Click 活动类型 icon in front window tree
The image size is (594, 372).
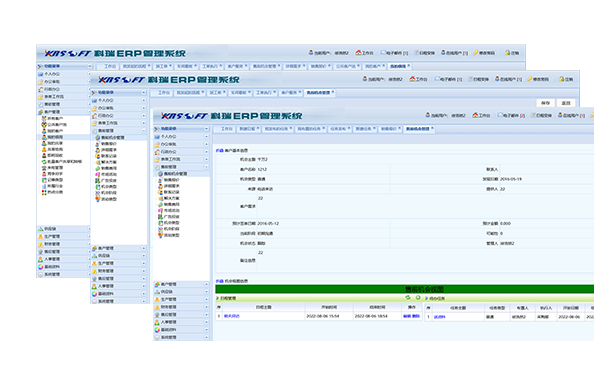click(x=160, y=235)
